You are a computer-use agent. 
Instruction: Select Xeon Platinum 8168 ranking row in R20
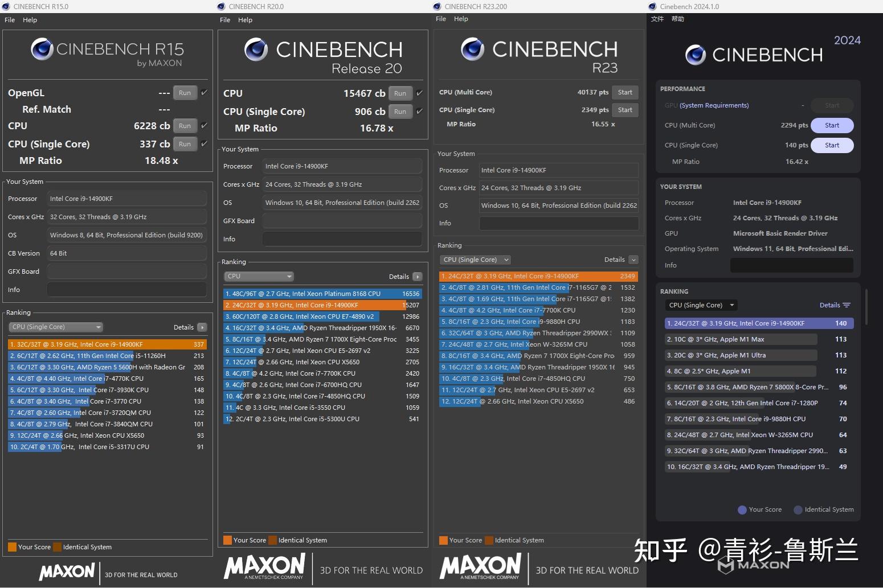(322, 294)
